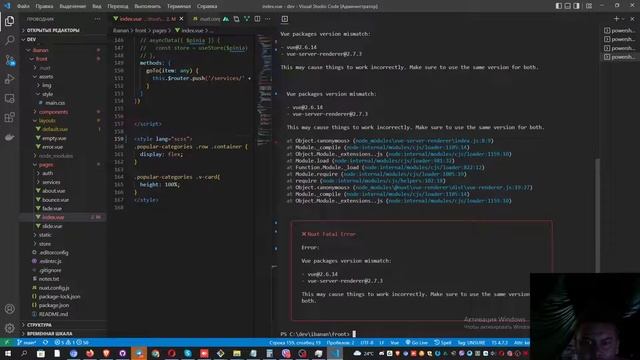Open editor more actions (three dots)
The height and width of the screenshot is (360, 640).
[x=268, y=19]
